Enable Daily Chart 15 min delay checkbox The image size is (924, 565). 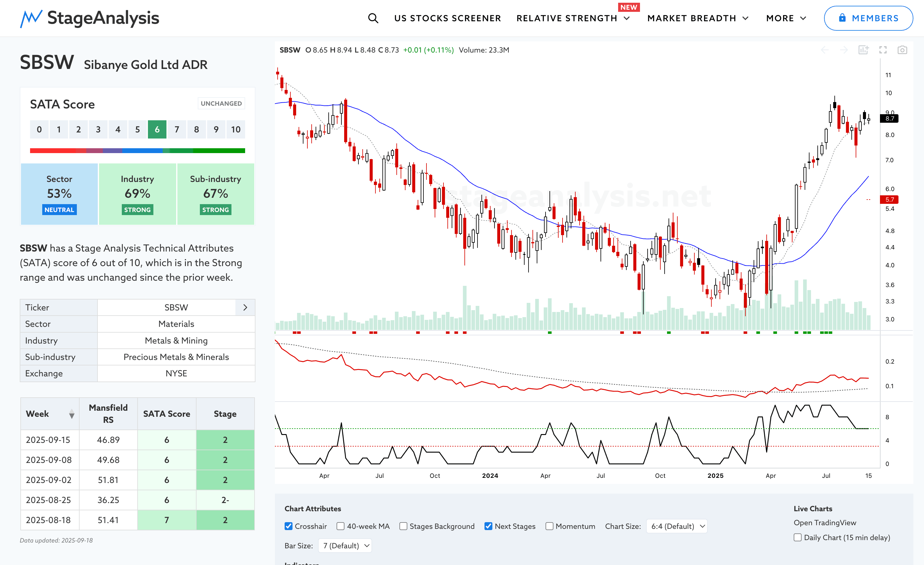[798, 537]
